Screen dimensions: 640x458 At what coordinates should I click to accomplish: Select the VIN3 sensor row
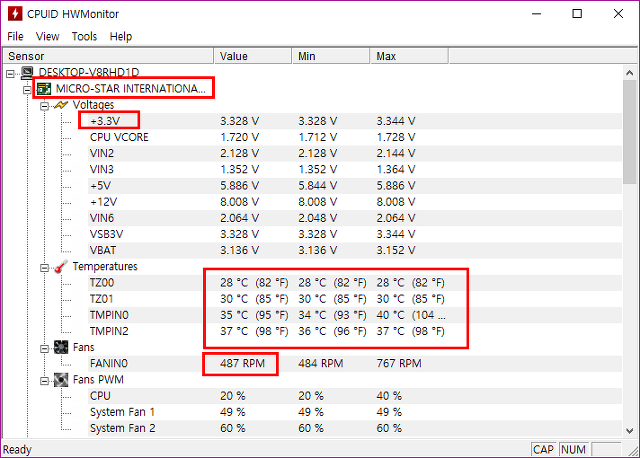(x=354, y=169)
